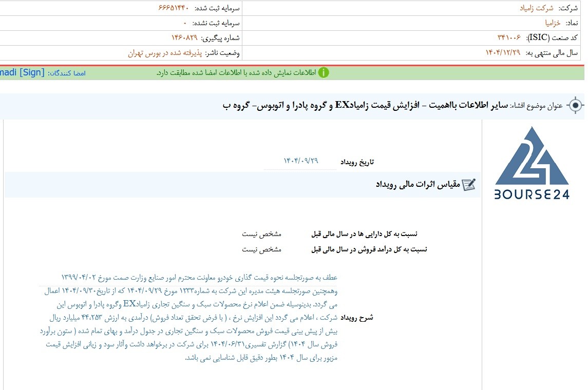Click the 'سرمایه ثبت نشده:' label
This screenshot has width=588, height=390.
[x=216, y=23]
